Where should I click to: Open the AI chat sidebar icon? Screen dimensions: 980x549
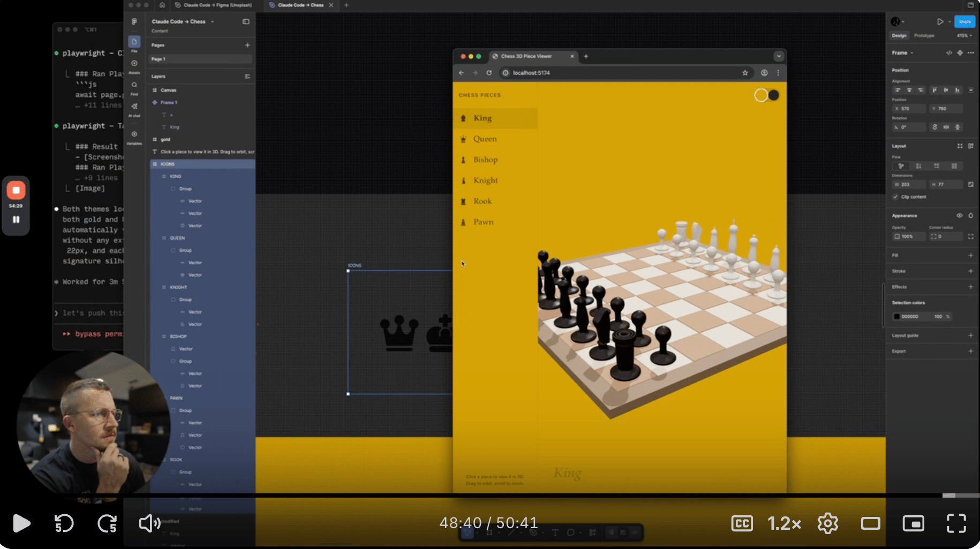[x=134, y=106]
